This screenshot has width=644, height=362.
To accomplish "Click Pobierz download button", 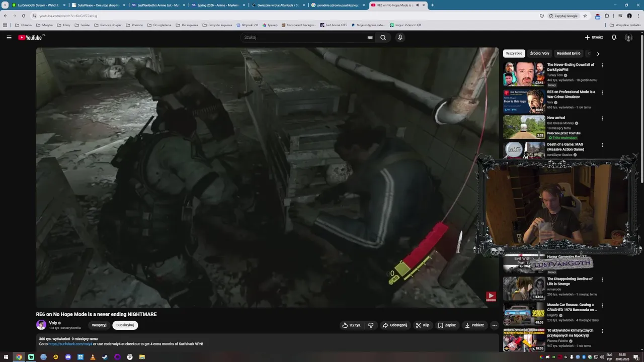I will pos(474,325).
